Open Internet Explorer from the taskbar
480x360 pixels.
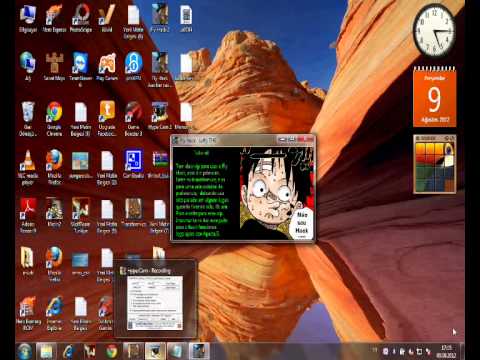68,351
